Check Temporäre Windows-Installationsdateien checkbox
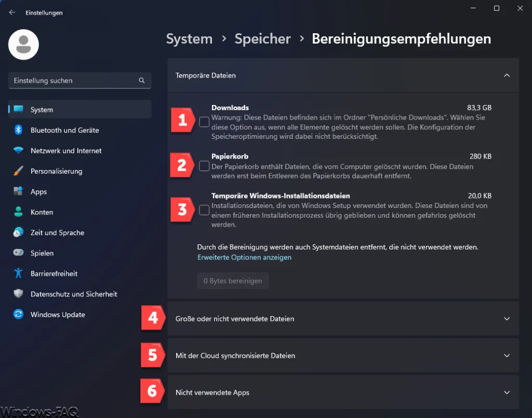This screenshot has width=532, height=418. (204, 210)
